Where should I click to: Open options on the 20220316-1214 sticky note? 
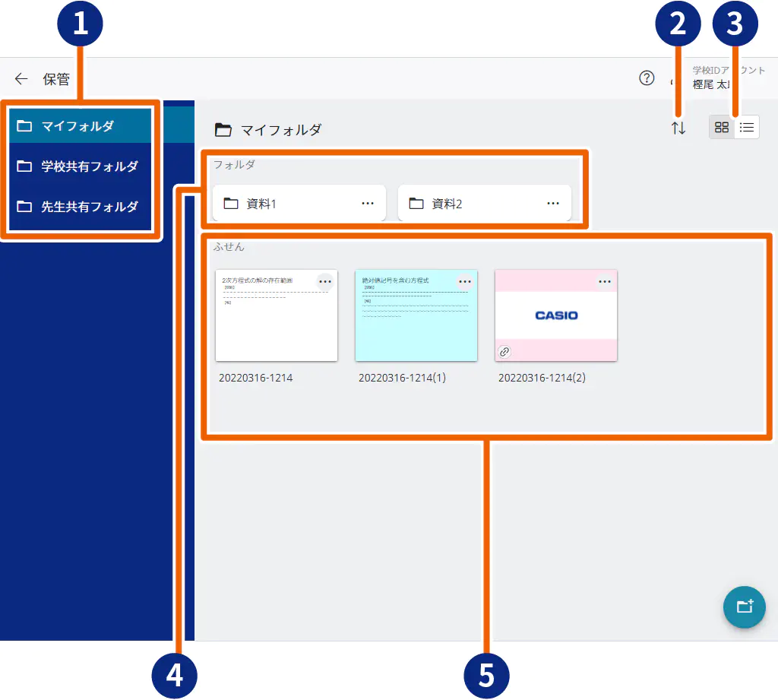point(325,282)
